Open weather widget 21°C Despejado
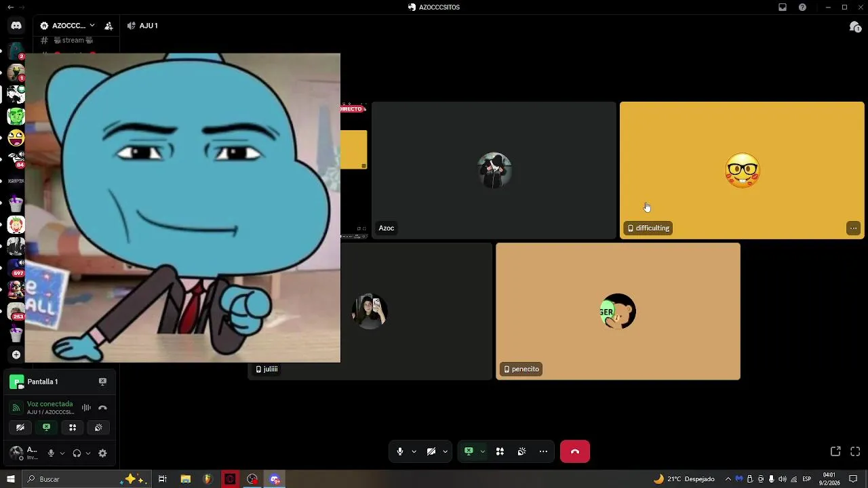The width and height of the screenshot is (868, 488). tap(684, 479)
